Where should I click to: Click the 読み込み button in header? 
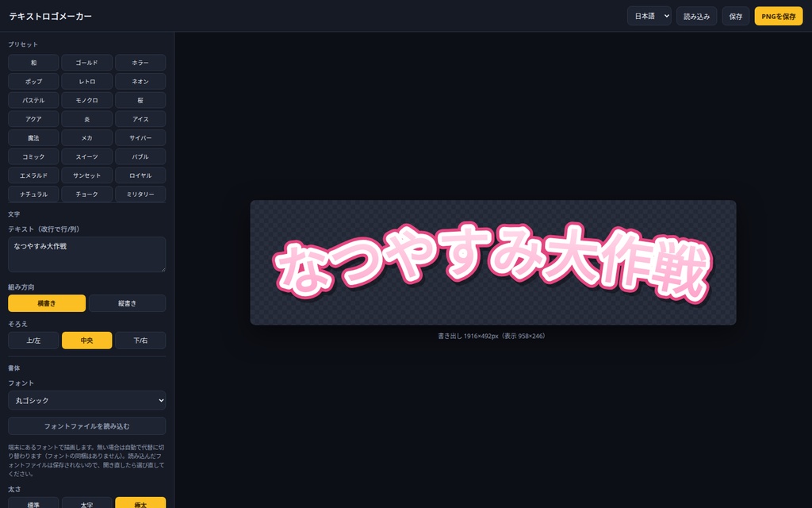click(696, 16)
